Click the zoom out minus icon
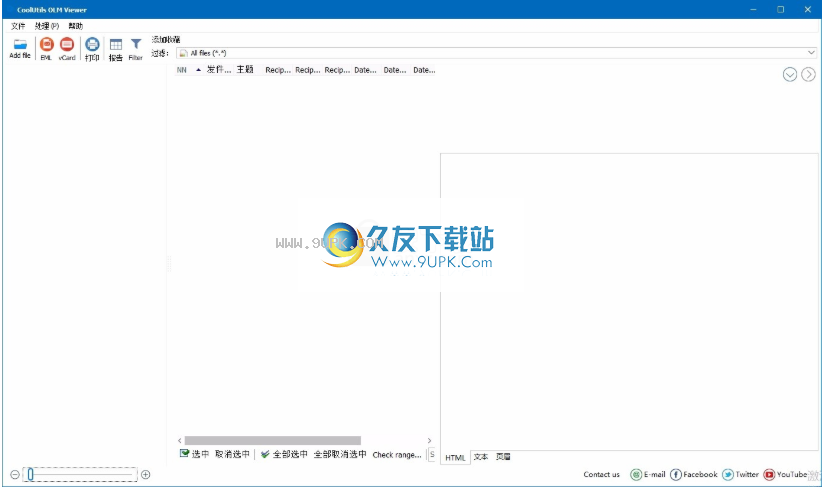The width and height of the screenshot is (823, 491). pyautogui.click(x=15, y=475)
